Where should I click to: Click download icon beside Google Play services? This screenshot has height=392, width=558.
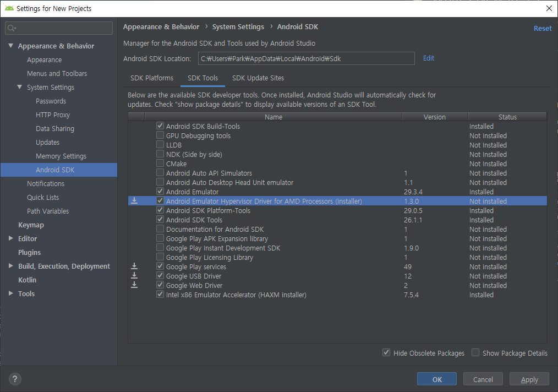pyautogui.click(x=134, y=266)
